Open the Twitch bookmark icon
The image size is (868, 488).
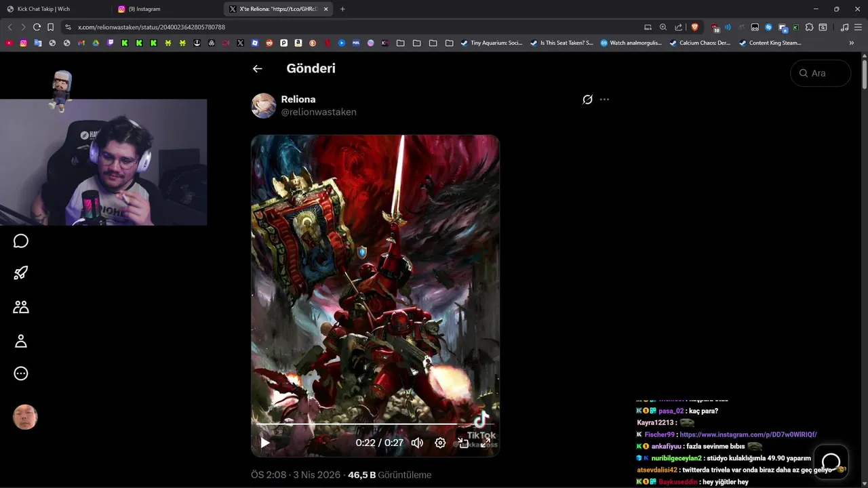[x=111, y=43]
